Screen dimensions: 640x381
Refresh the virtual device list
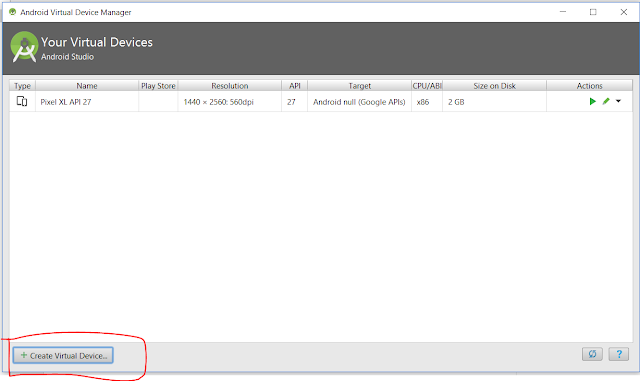pyautogui.click(x=592, y=354)
